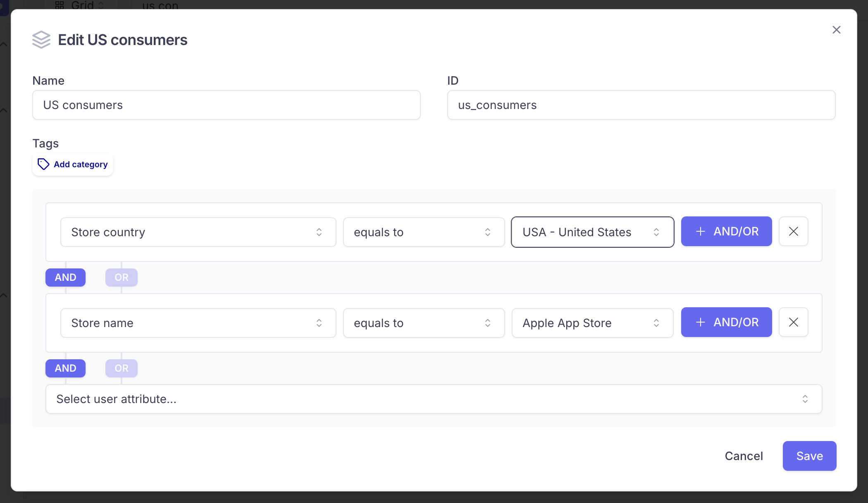Open the USA - United States value dropdown
Screen dimensions: 868x503
pos(592,232)
